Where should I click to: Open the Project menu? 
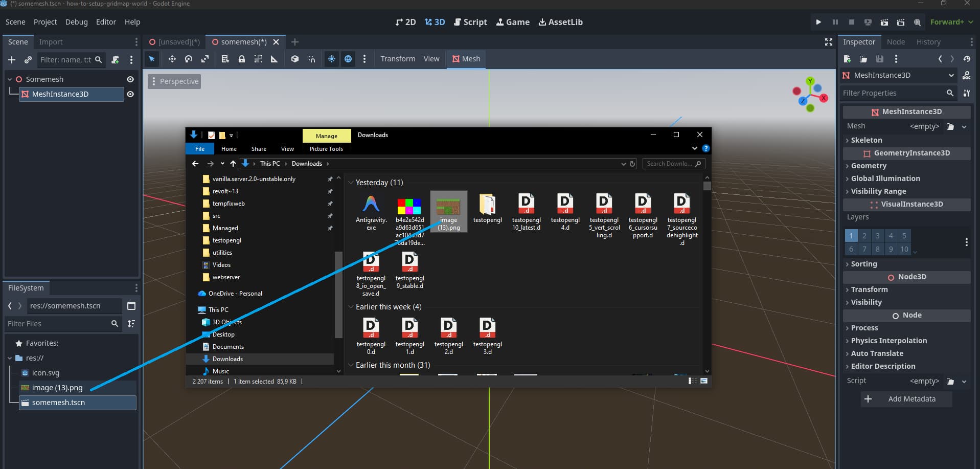[x=45, y=22]
